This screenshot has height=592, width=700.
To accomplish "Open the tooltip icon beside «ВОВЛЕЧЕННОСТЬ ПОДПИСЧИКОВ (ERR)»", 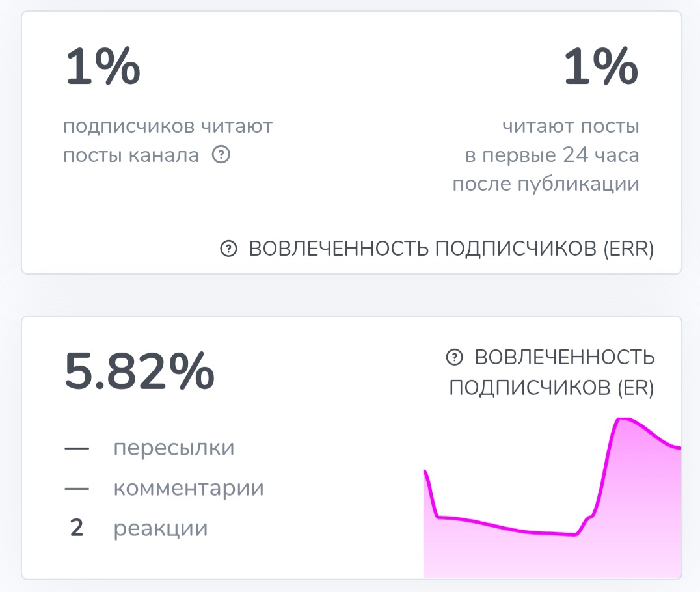I will coord(228,249).
